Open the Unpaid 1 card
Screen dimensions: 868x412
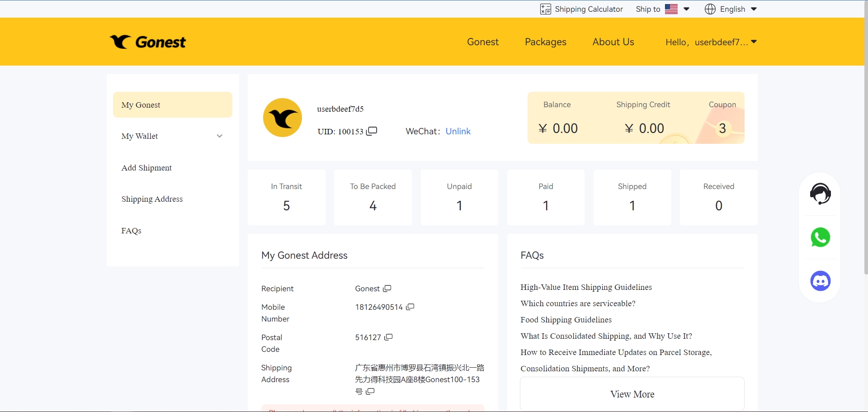click(x=459, y=197)
